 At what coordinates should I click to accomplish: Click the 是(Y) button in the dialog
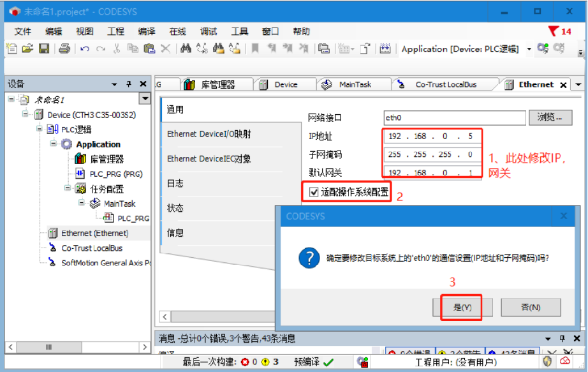pyautogui.click(x=462, y=308)
